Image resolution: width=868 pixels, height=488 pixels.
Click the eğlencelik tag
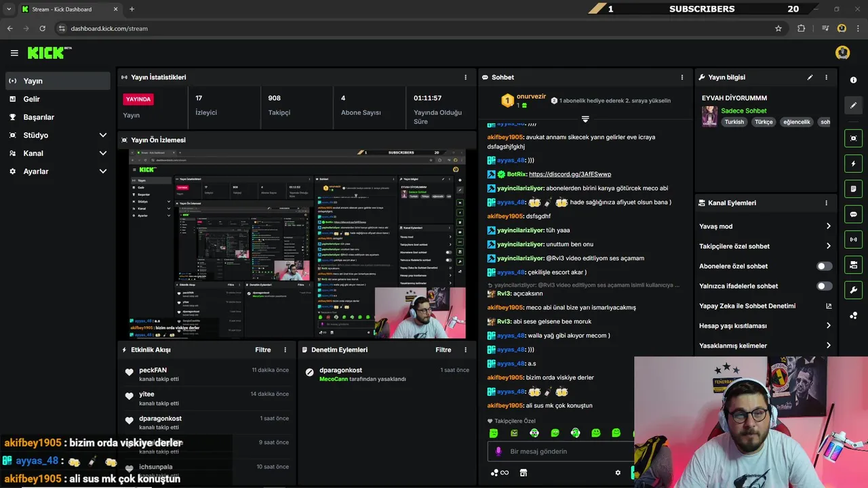(x=797, y=122)
